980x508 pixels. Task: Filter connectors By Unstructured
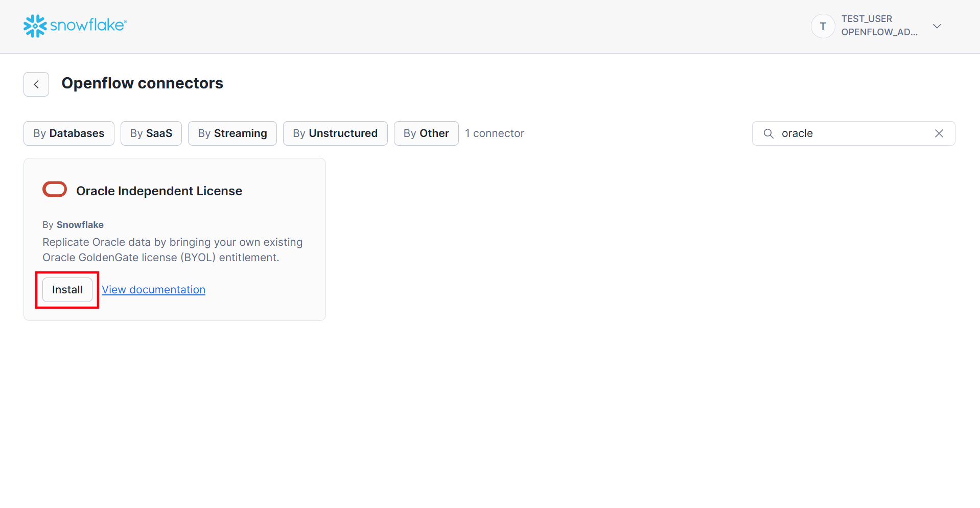[335, 133]
